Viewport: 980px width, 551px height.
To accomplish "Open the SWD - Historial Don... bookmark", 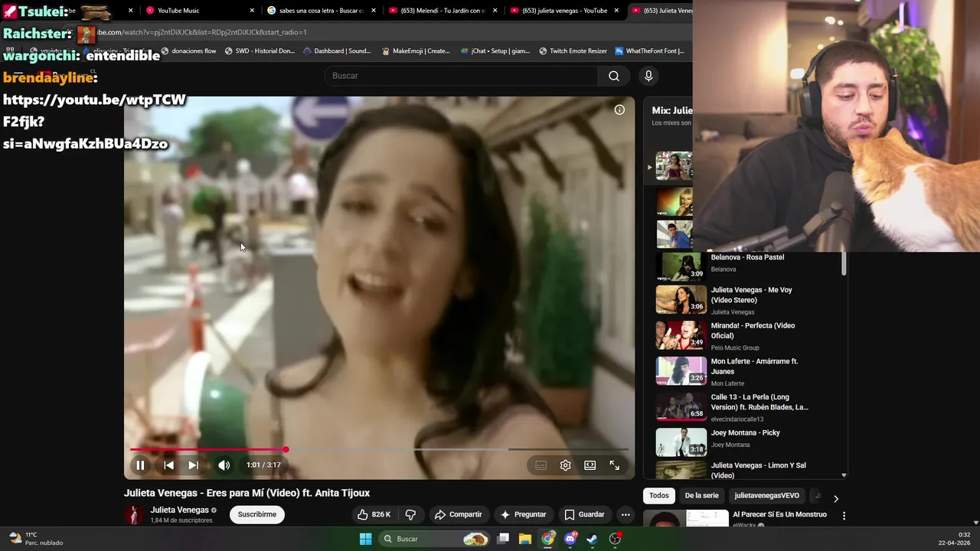I will (260, 51).
